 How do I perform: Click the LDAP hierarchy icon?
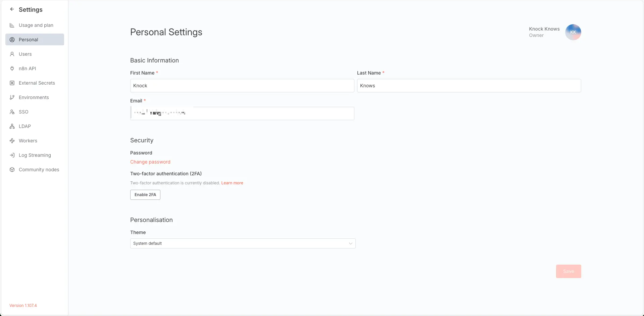pyautogui.click(x=12, y=126)
